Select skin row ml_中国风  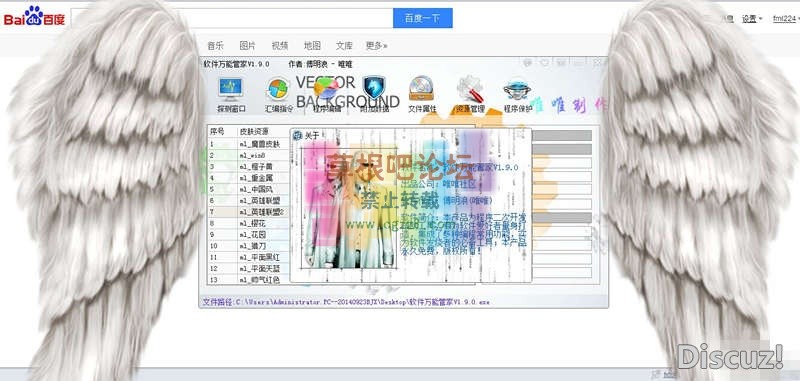tap(249, 189)
